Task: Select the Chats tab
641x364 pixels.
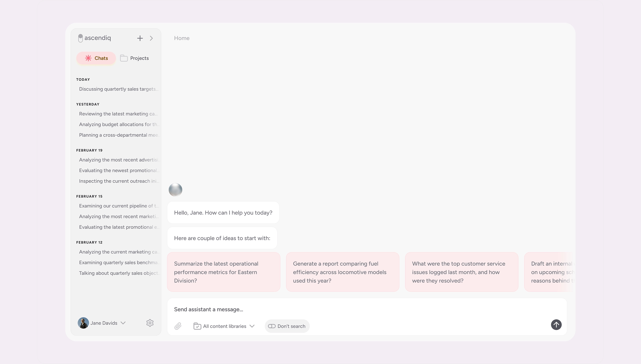Action: point(96,58)
